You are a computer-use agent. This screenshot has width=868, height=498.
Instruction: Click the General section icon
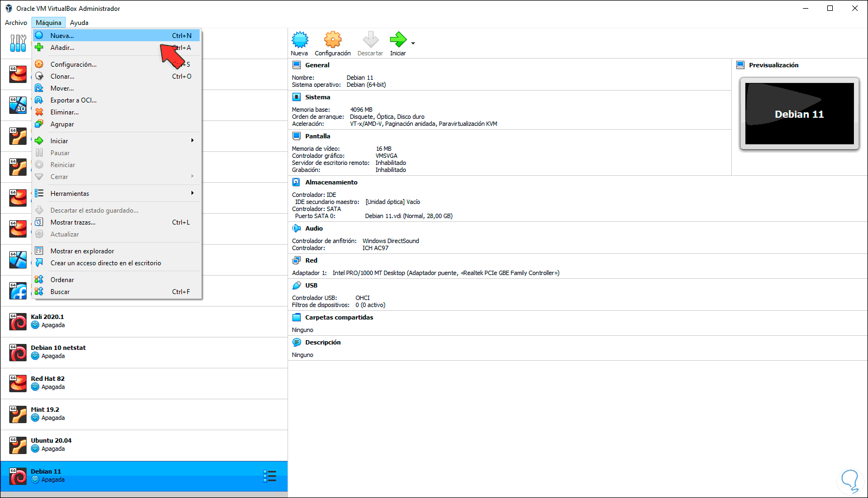(297, 65)
